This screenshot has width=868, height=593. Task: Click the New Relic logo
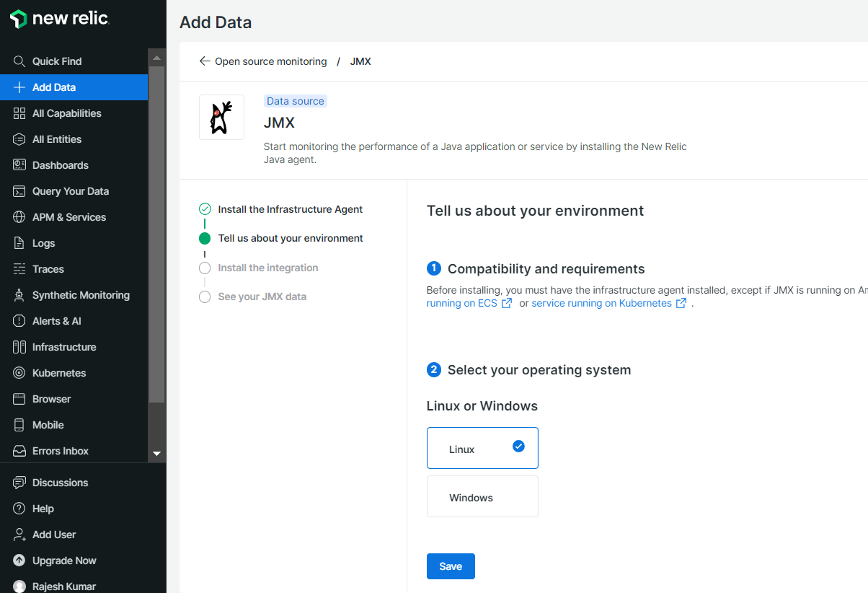59,19
